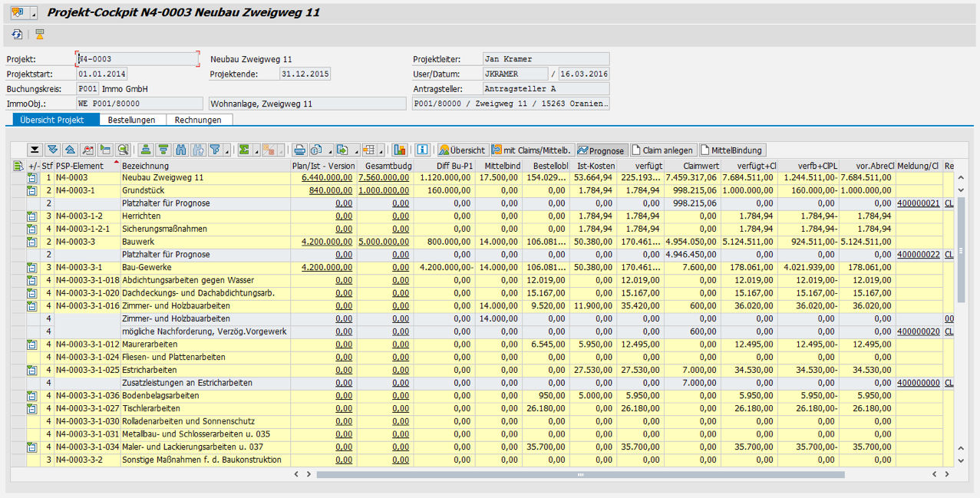
Task: Click the horizontal scrollbar of the grid
Action: [579, 475]
